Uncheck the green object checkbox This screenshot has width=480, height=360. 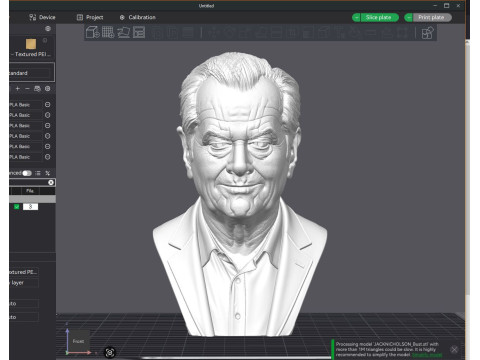[x=16, y=207]
